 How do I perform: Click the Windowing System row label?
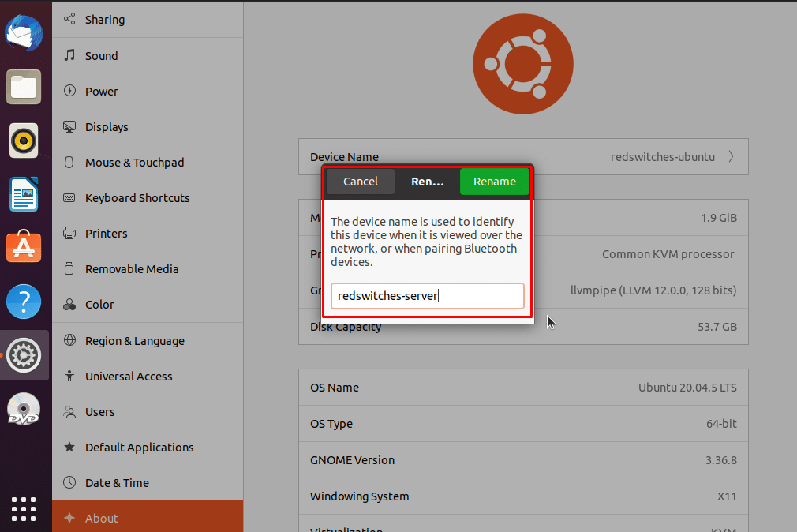(359, 496)
